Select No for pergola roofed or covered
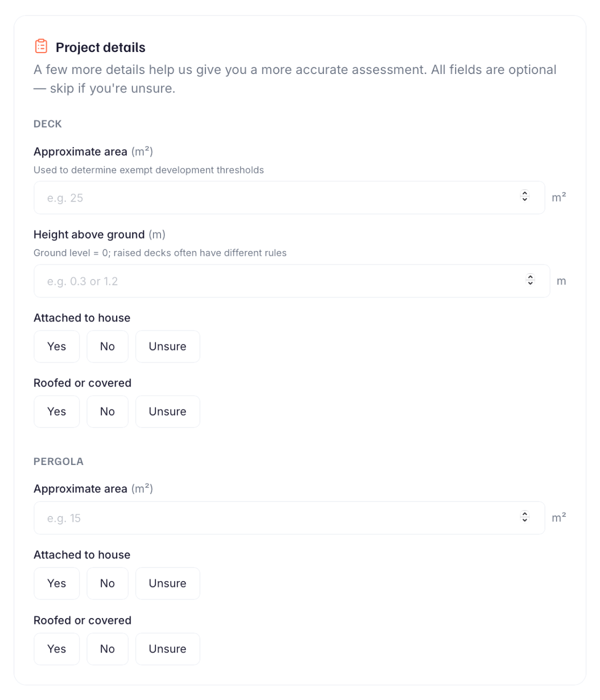 pyautogui.click(x=107, y=648)
